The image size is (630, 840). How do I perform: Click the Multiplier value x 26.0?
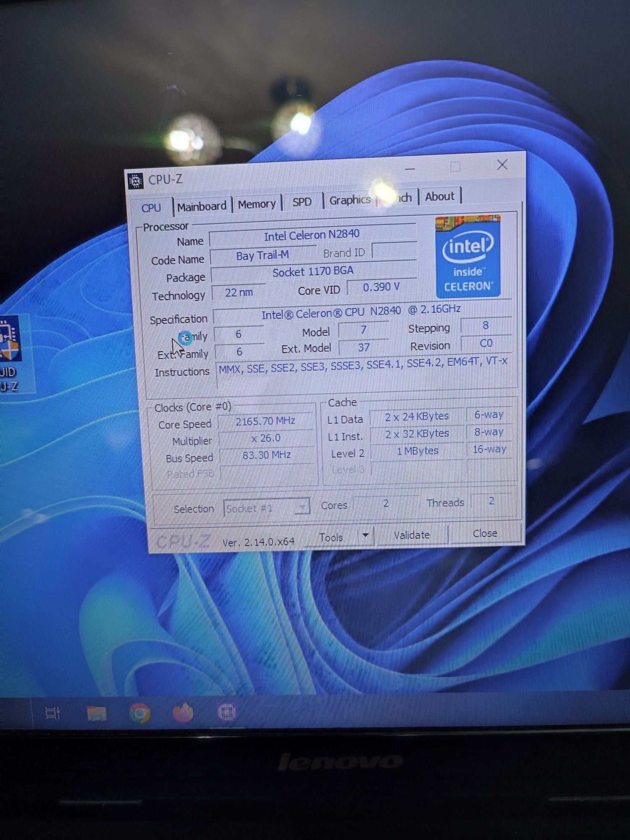click(266, 438)
